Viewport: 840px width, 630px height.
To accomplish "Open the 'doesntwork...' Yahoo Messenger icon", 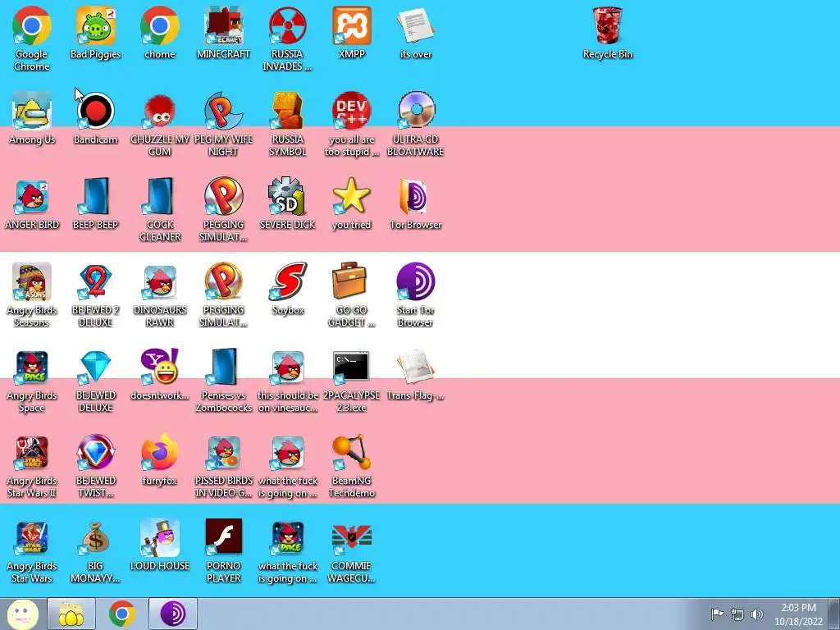I will (x=160, y=374).
